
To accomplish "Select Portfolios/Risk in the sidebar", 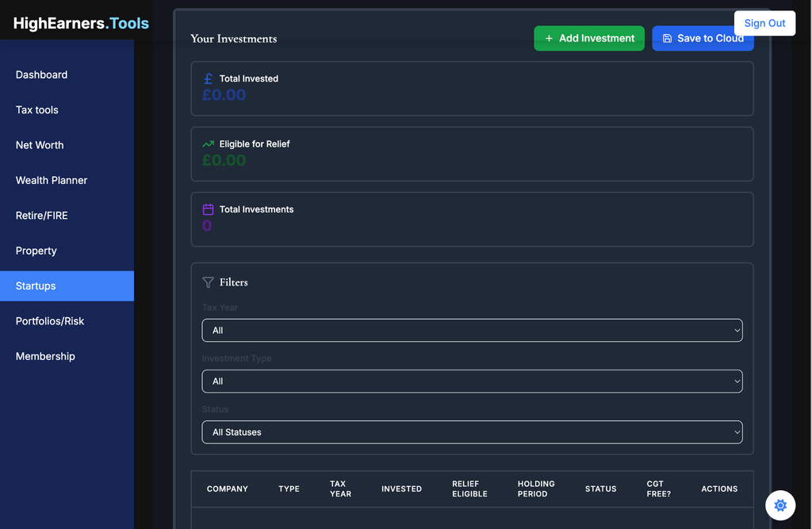I will (51, 321).
